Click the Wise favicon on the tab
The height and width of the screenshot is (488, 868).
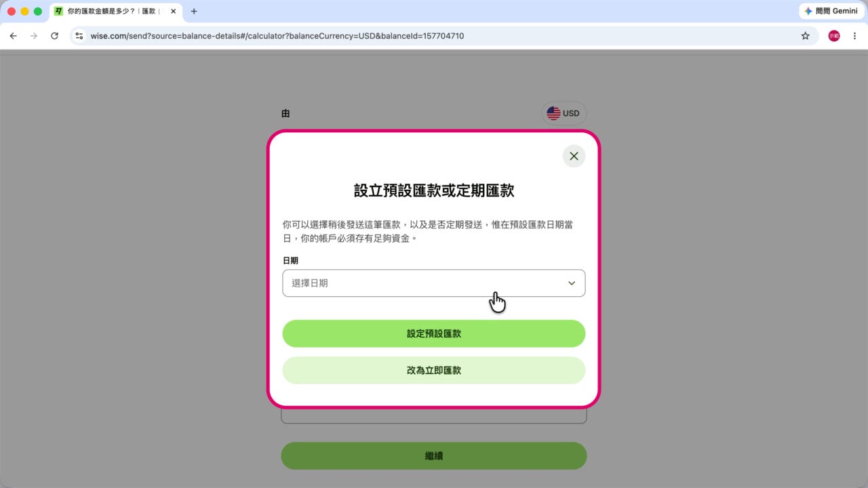59,11
